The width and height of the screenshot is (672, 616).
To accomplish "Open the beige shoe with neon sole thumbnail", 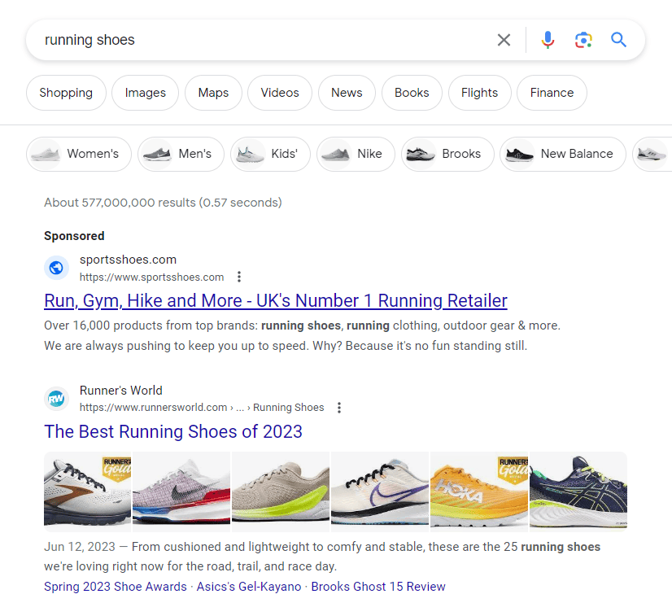I will point(281,491).
